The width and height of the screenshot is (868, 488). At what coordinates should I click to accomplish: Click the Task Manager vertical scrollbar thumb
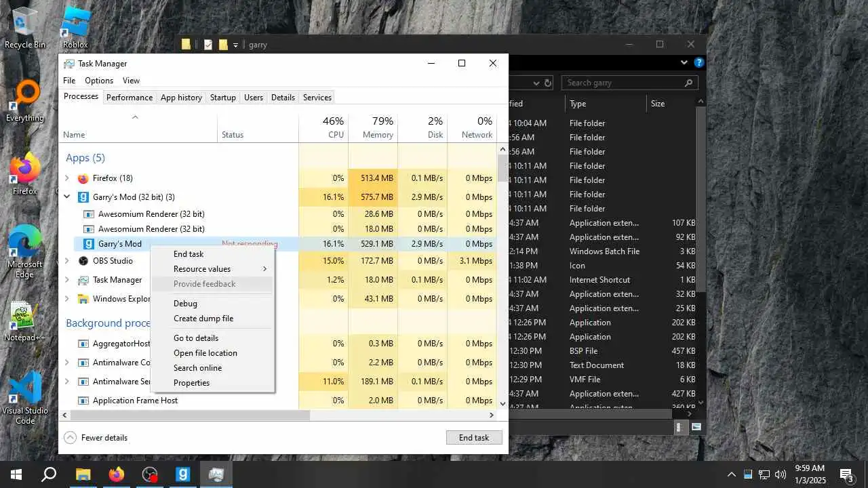502,168
